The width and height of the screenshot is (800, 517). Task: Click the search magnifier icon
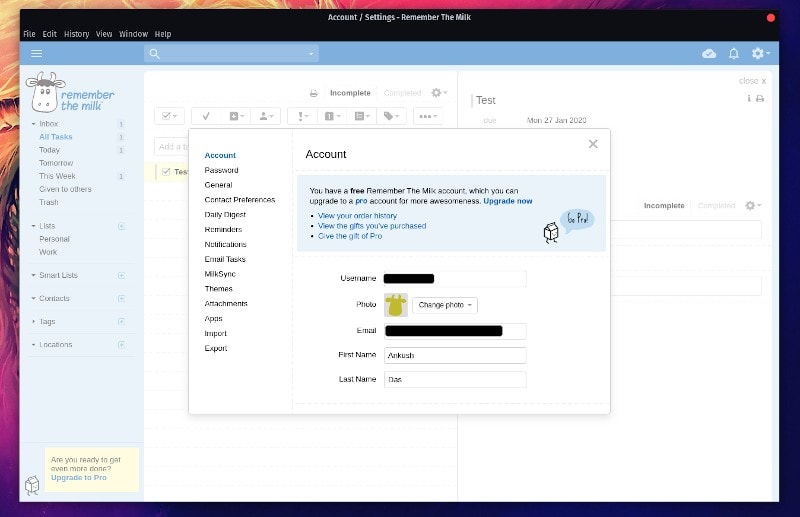tap(155, 54)
